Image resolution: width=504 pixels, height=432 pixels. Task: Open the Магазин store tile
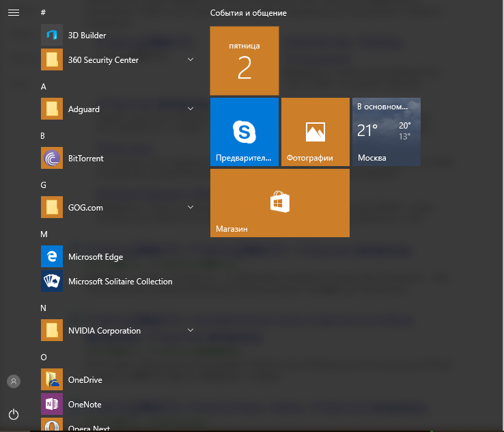(x=280, y=203)
